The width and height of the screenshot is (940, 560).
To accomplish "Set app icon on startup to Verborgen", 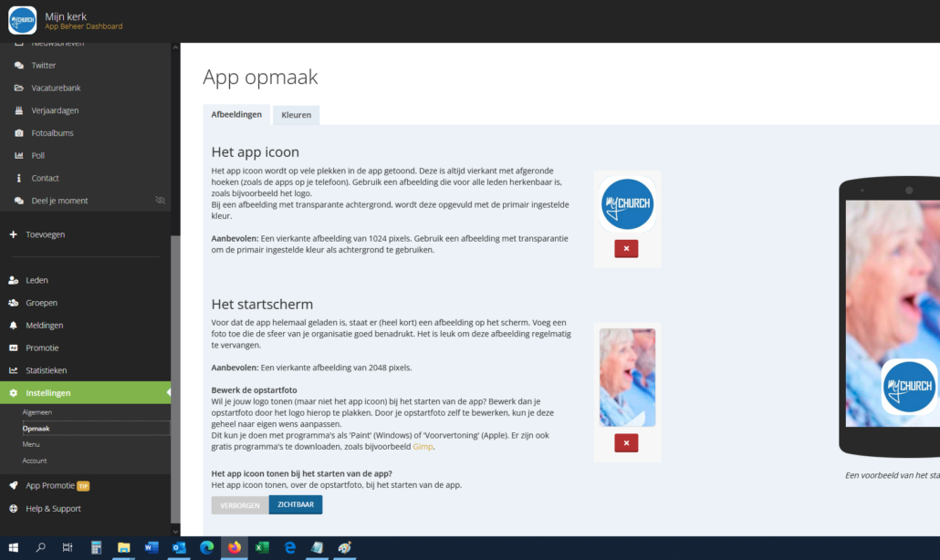I will (240, 505).
